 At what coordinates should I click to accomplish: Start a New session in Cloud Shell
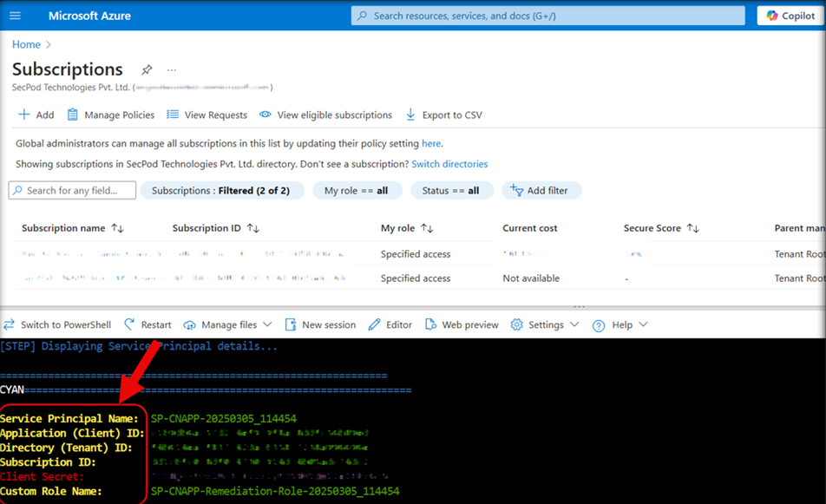click(320, 324)
